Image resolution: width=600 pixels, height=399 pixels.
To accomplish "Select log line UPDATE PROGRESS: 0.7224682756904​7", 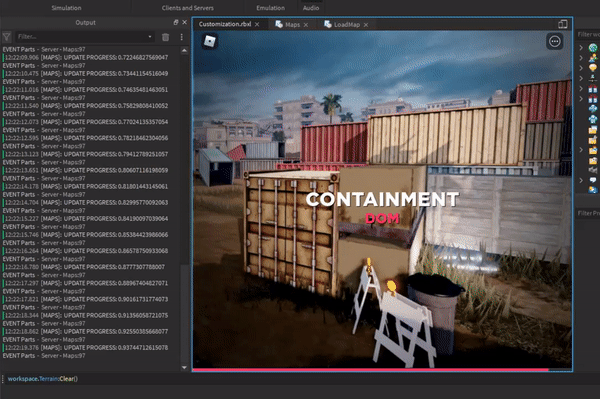I will [86, 57].
